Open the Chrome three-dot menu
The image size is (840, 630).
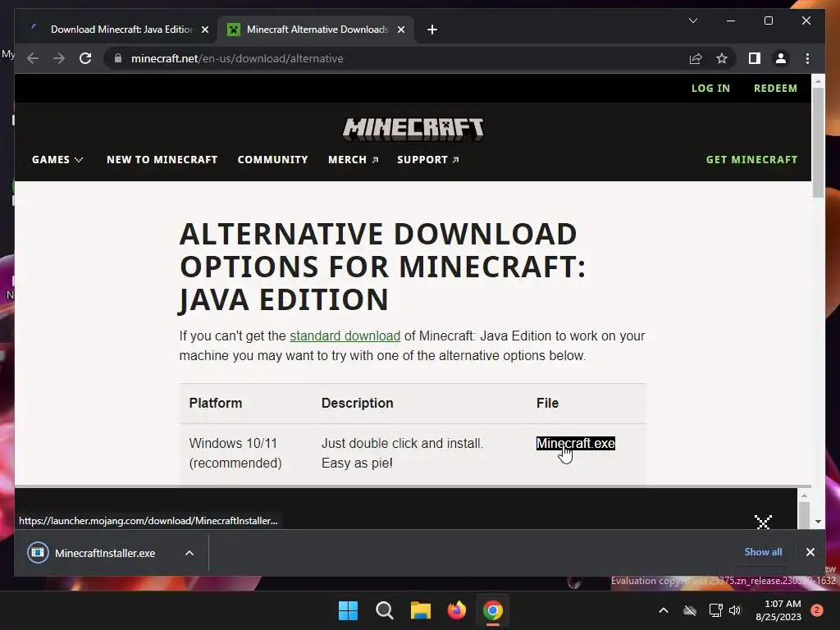coord(807,58)
